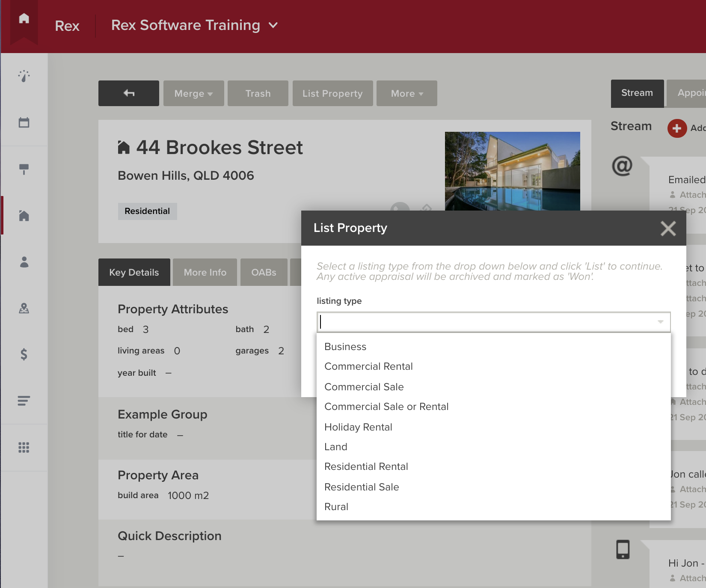Screen dimensions: 706x588
Task: Open the apps grid icon at sidebar bottom
Action: pos(24,447)
